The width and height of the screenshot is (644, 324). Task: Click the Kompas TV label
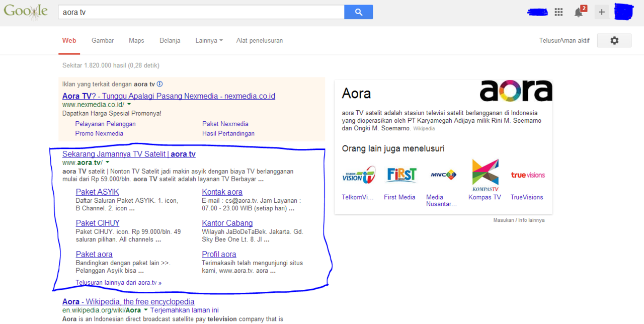[x=485, y=197]
